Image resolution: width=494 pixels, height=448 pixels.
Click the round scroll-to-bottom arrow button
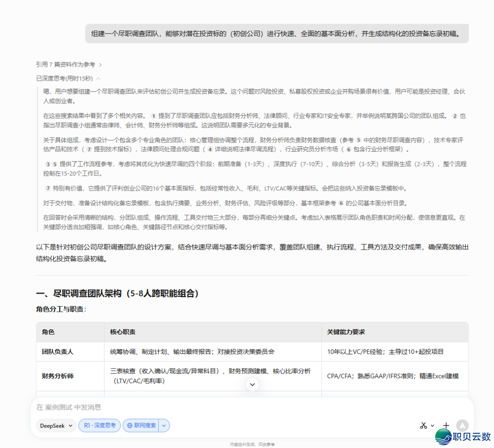pos(252,384)
